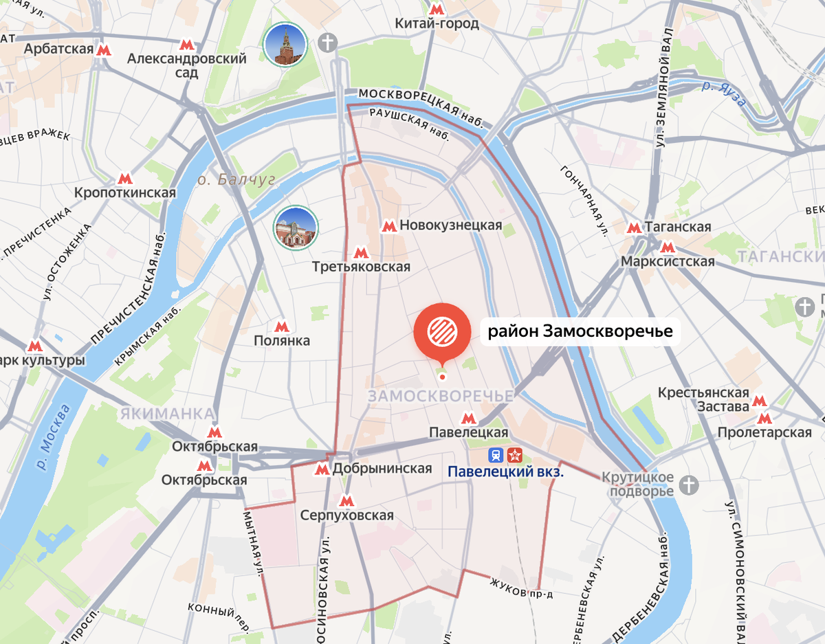The image size is (825, 644).
Task: Click the Kremlin tower landmark thumbnail
Action: tap(285, 45)
